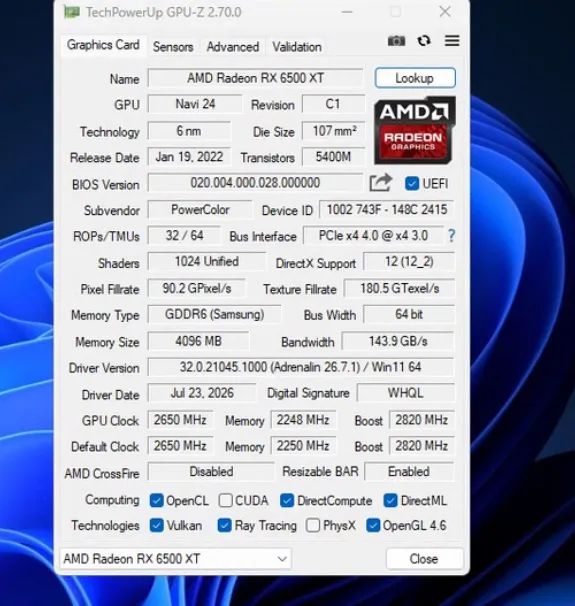Click the Release Date 'Jan 19, 2022'

(x=189, y=157)
